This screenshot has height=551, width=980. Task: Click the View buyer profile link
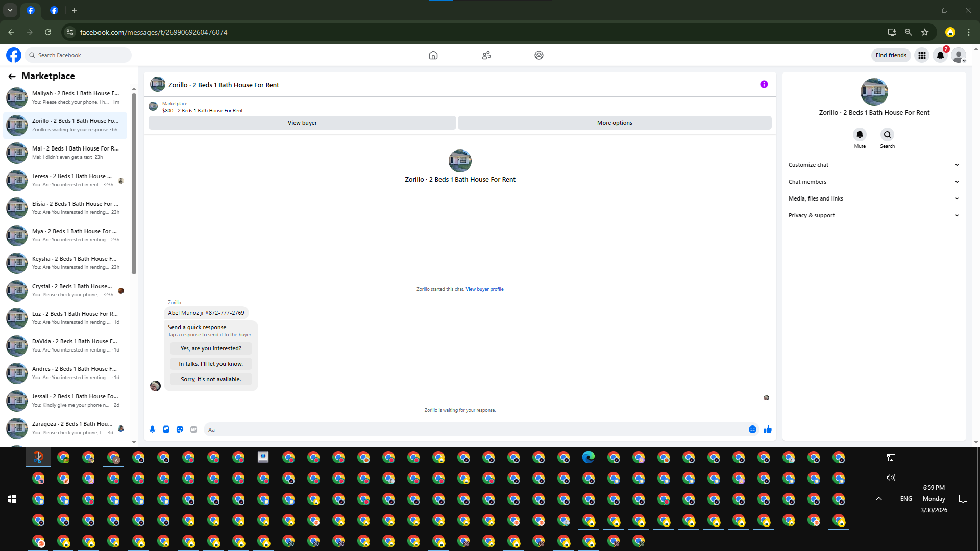point(484,289)
